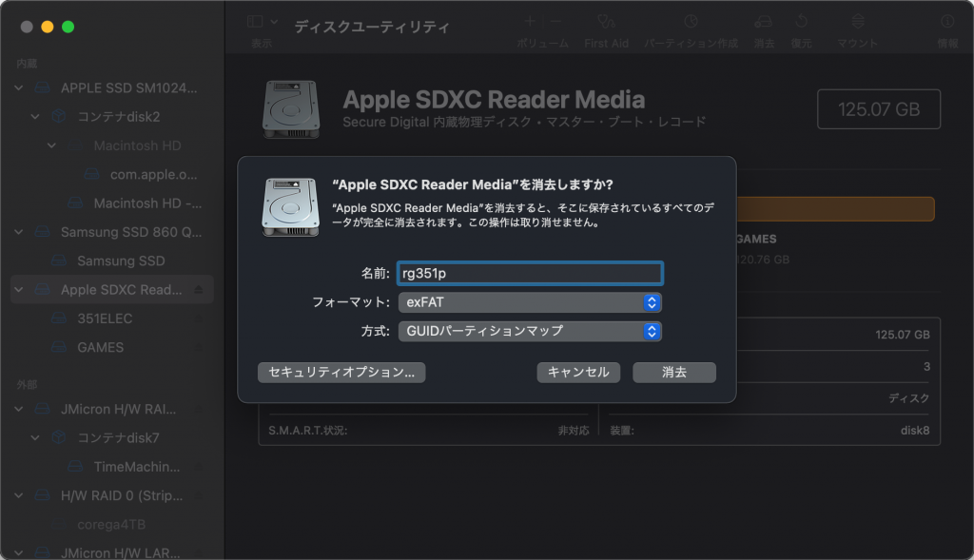Collapse the JMicron H/W RAI disk entry
Screen dimensions: 974x560
[19, 409]
